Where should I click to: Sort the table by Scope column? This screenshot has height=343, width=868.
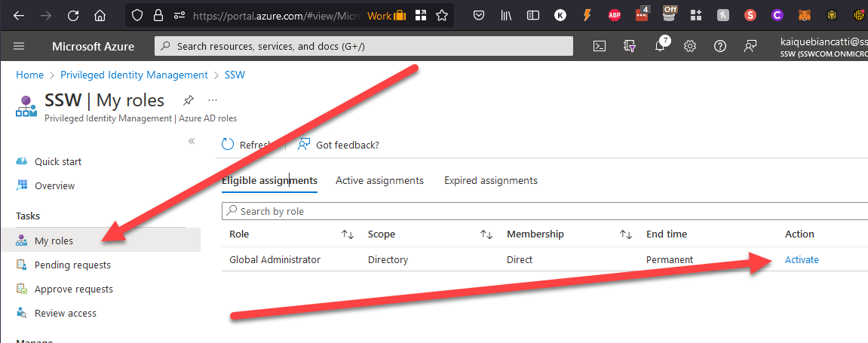point(486,234)
